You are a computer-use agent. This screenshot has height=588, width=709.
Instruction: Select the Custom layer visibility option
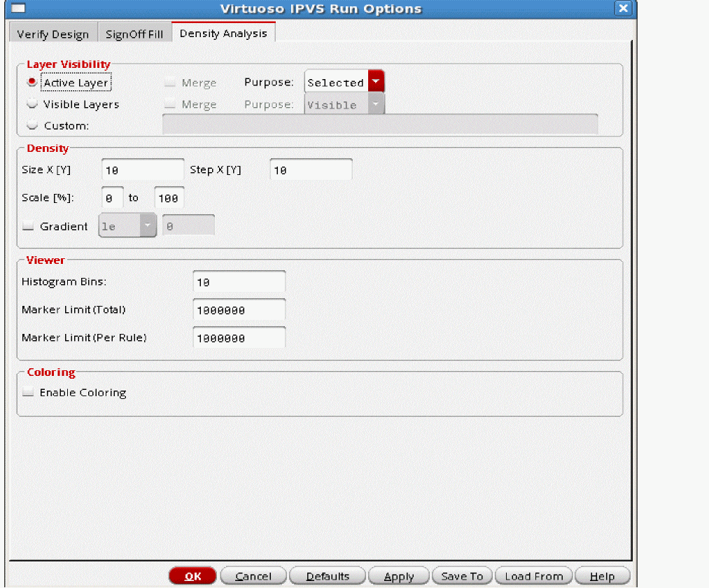[32, 126]
